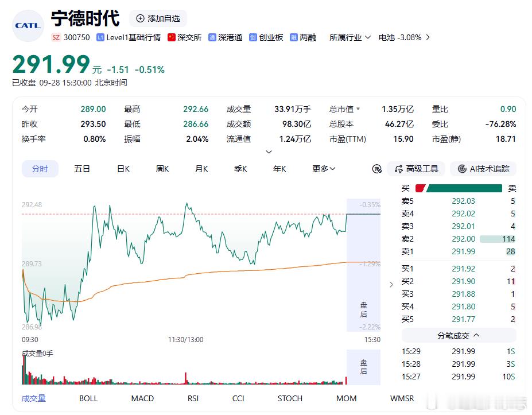532x415 pixels.
Task: Select the CCI indicator tab
Action: 238,398
